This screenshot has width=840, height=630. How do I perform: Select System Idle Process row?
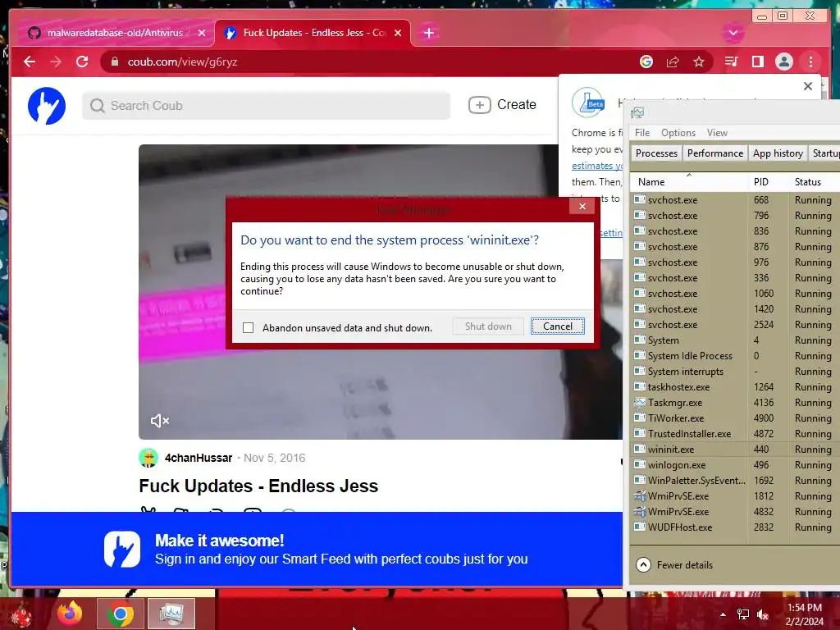tap(735, 356)
